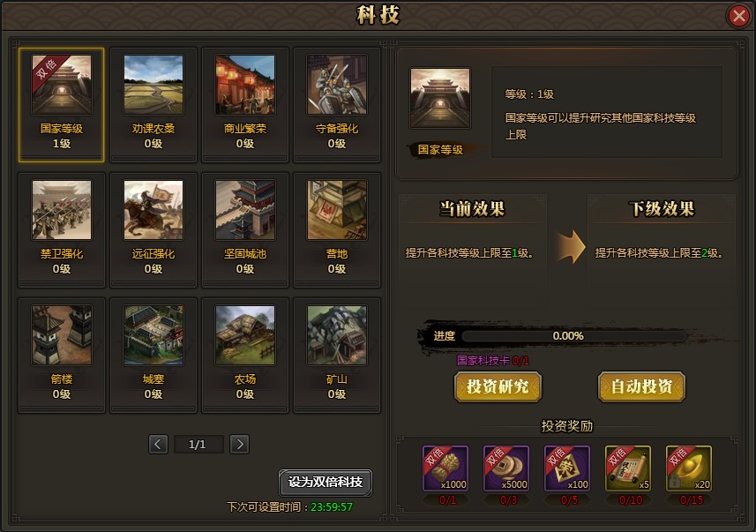Open the 坚固城池 technology
The width and height of the screenshot is (756, 532).
[245, 229]
